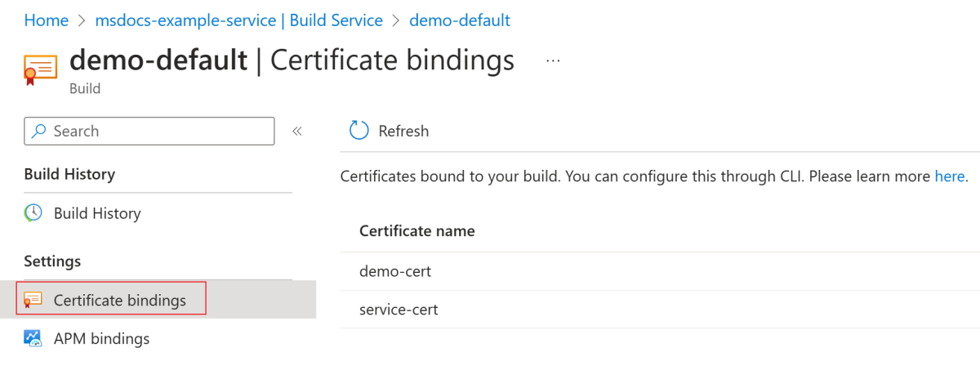Navigate to msdocs-example-service Build Service breadcrumb
Screen dimensions: 980x370
tap(239, 20)
